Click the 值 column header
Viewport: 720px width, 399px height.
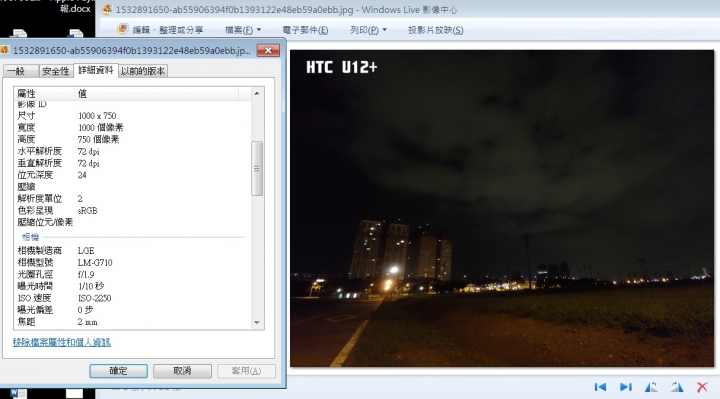(156, 94)
